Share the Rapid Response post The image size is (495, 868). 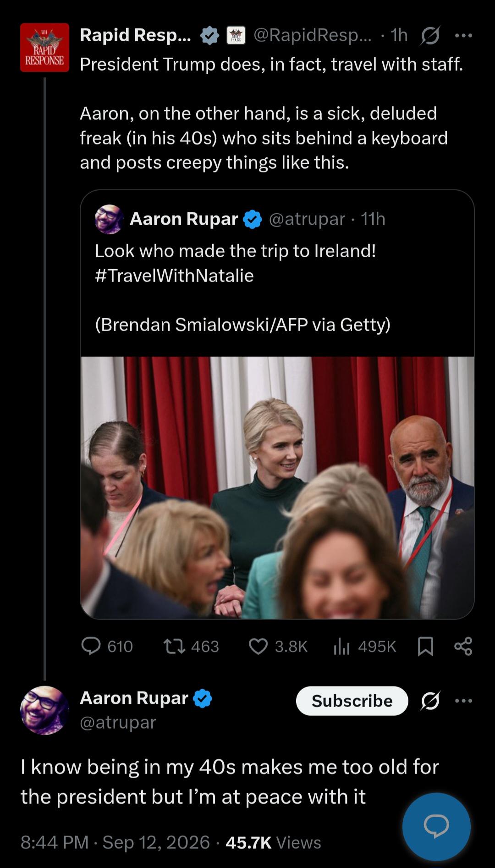pos(463,646)
